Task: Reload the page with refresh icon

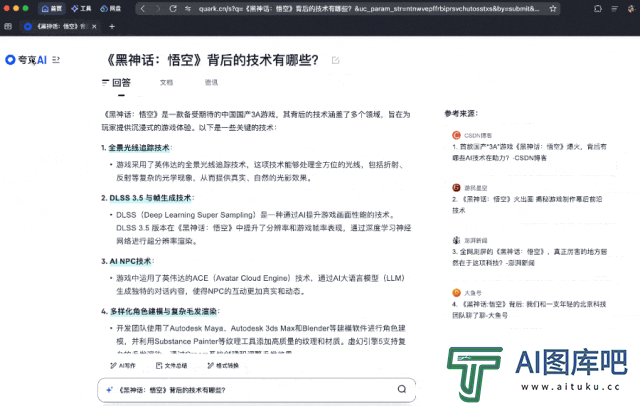Action: [x=173, y=9]
